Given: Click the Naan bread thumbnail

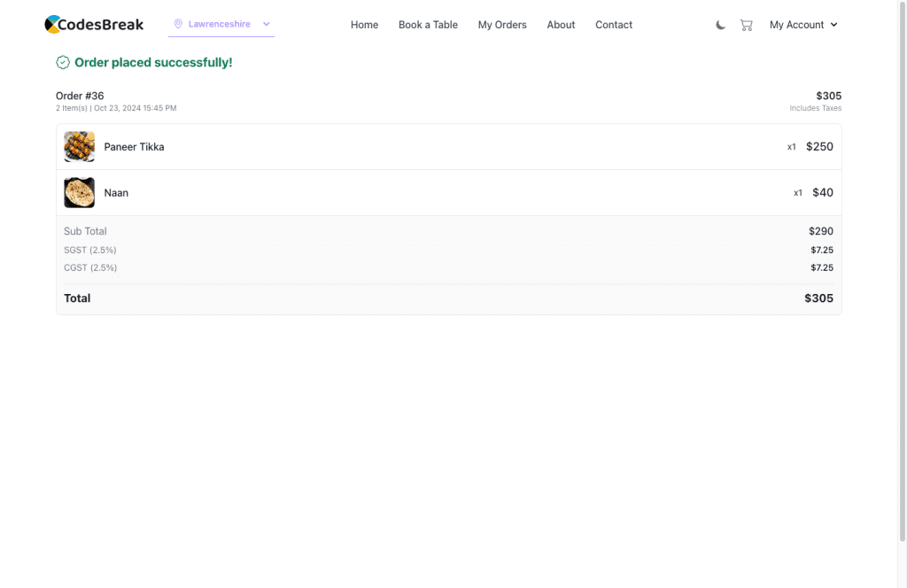Looking at the screenshot, I should click(80, 193).
